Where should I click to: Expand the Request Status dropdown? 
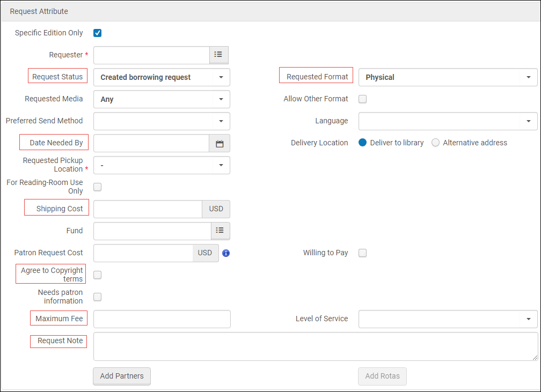point(162,77)
